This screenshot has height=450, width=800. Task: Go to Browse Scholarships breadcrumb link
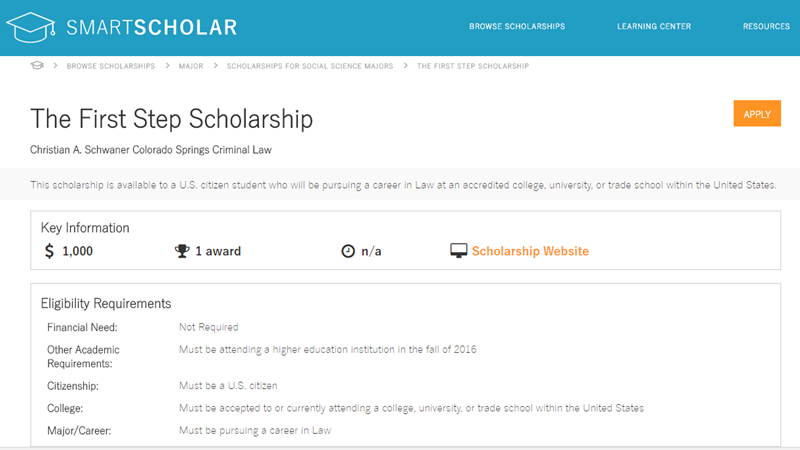point(111,66)
